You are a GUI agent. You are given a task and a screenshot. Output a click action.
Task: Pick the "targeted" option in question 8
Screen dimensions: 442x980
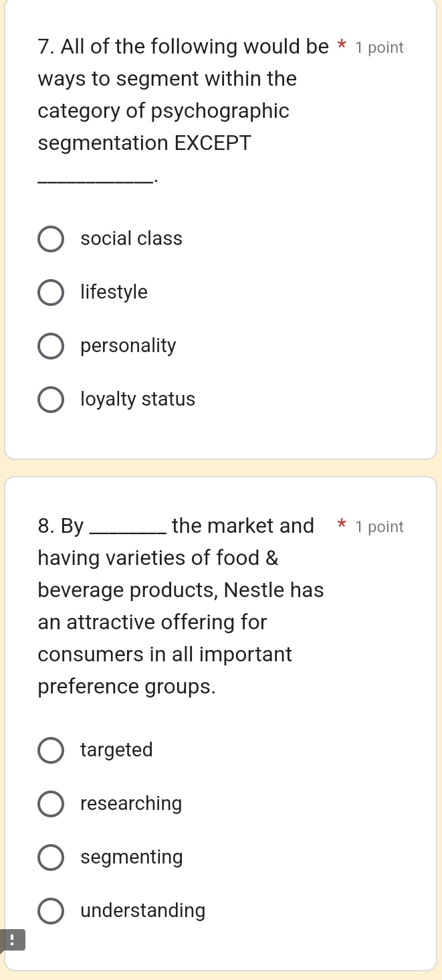[x=51, y=750]
